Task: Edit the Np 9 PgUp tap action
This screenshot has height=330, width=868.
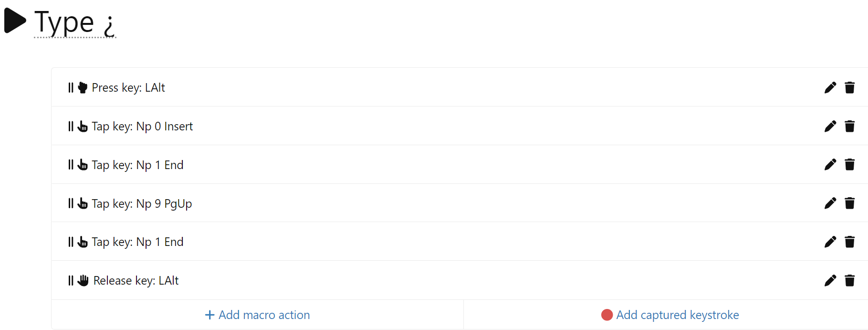Action: coord(830,203)
